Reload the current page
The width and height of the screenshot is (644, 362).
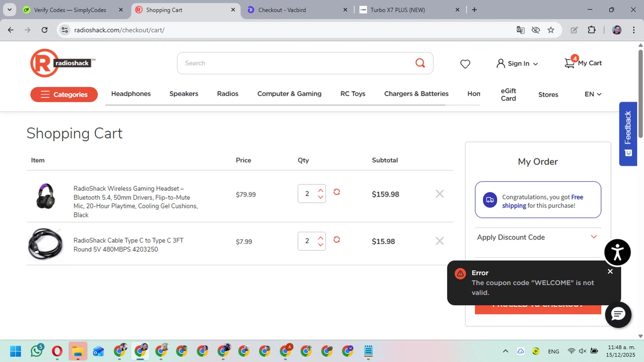44,30
